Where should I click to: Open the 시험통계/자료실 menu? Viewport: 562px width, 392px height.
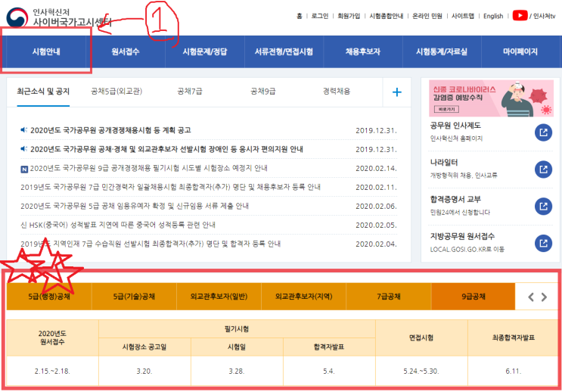pos(442,51)
